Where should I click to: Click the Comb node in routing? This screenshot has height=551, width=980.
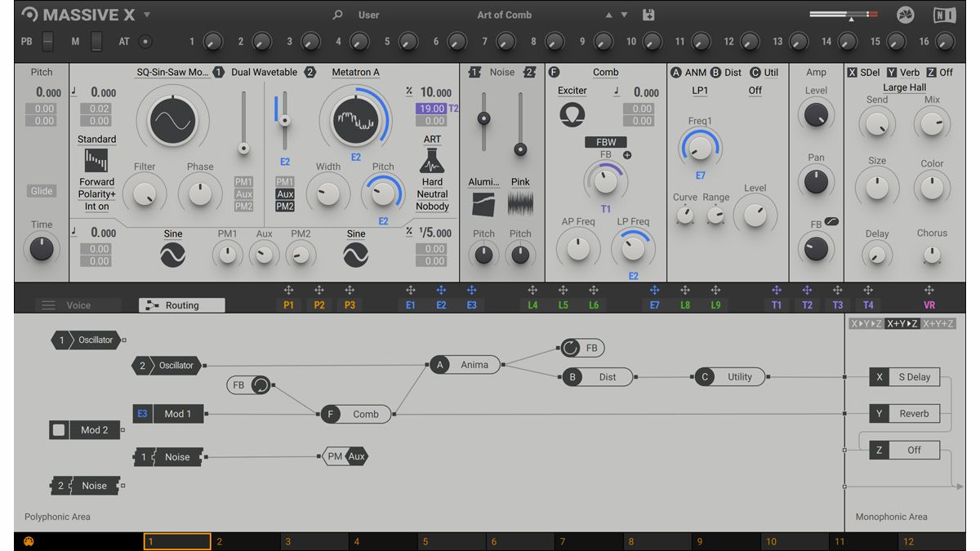pyautogui.click(x=355, y=414)
